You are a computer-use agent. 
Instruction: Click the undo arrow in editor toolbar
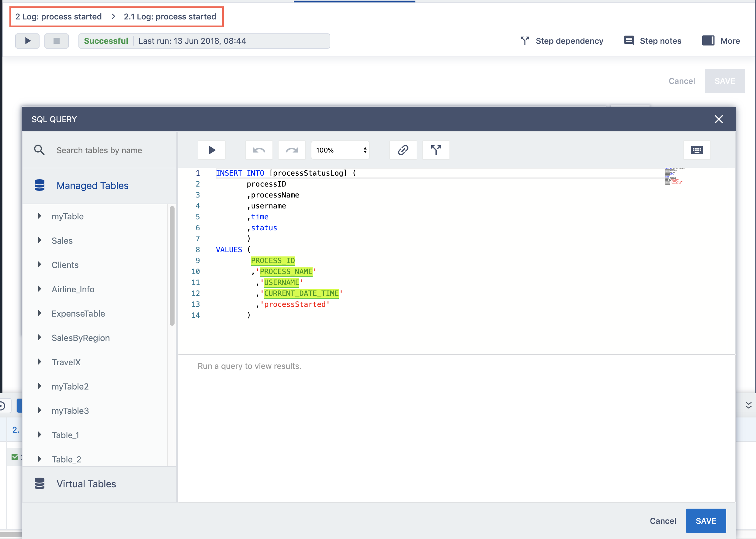tap(259, 150)
